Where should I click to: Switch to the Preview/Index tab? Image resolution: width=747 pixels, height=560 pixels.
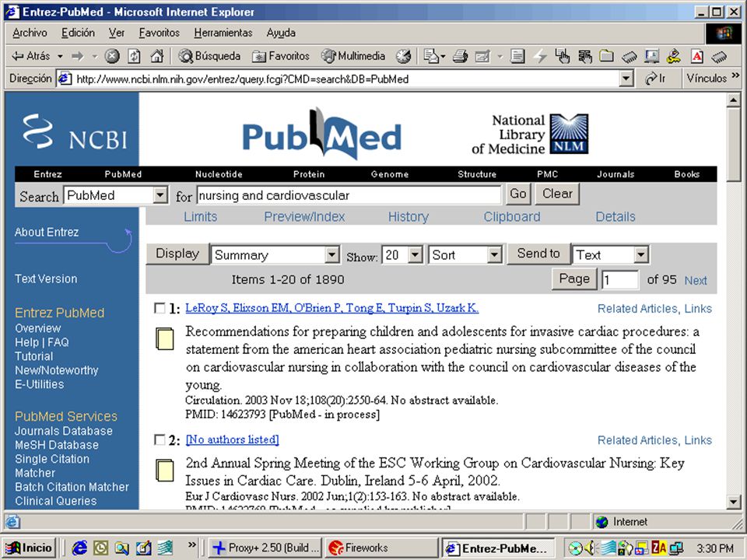304,217
